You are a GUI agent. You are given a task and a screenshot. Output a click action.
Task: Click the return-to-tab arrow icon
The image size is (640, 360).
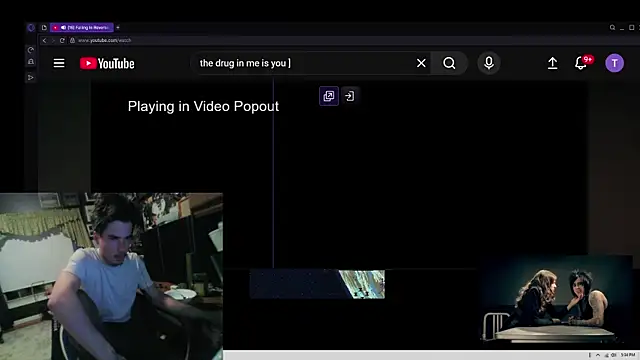click(x=349, y=96)
